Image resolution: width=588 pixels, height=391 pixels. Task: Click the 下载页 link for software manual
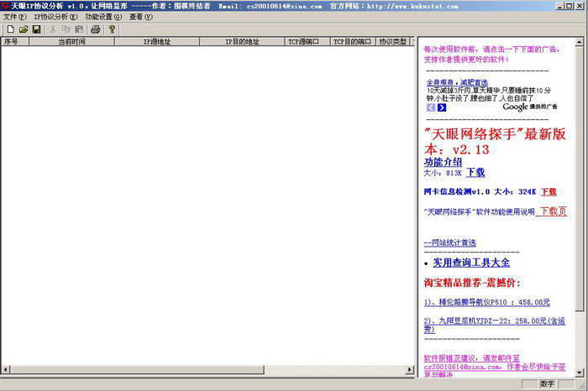(x=553, y=211)
